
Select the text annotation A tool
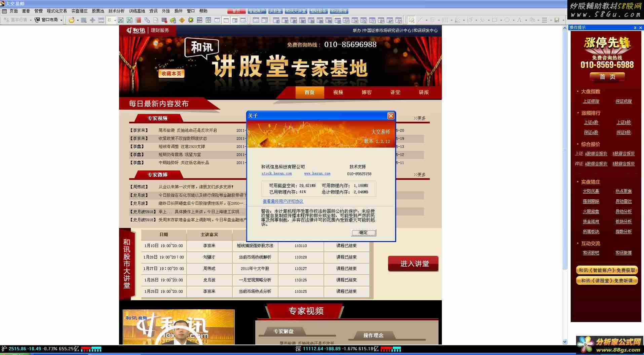pyautogui.click(x=520, y=20)
